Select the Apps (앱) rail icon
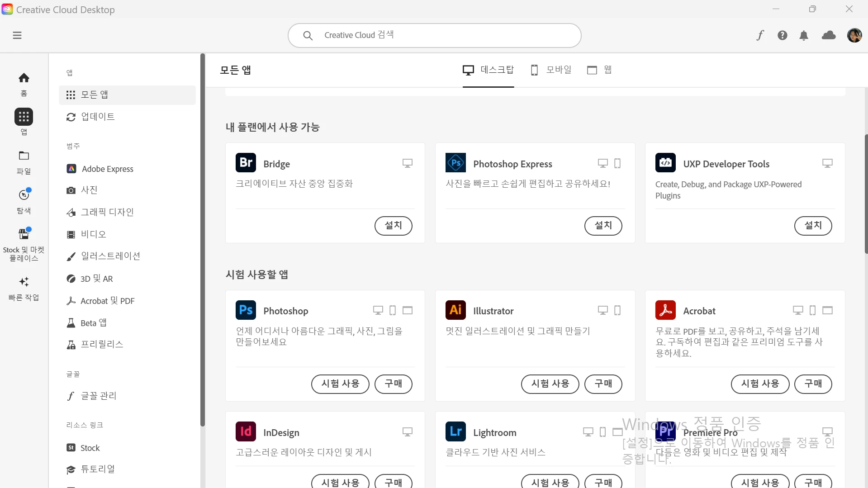 click(24, 121)
